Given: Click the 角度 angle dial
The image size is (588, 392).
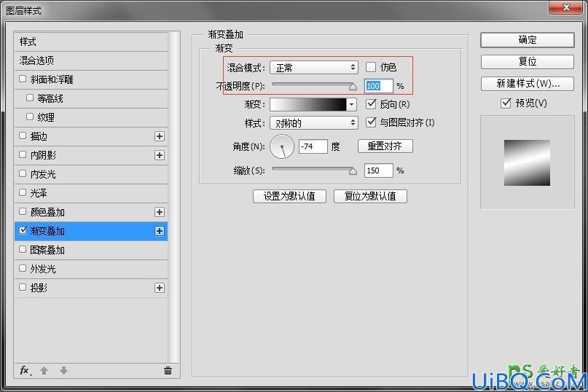Looking at the screenshot, I should click(282, 146).
